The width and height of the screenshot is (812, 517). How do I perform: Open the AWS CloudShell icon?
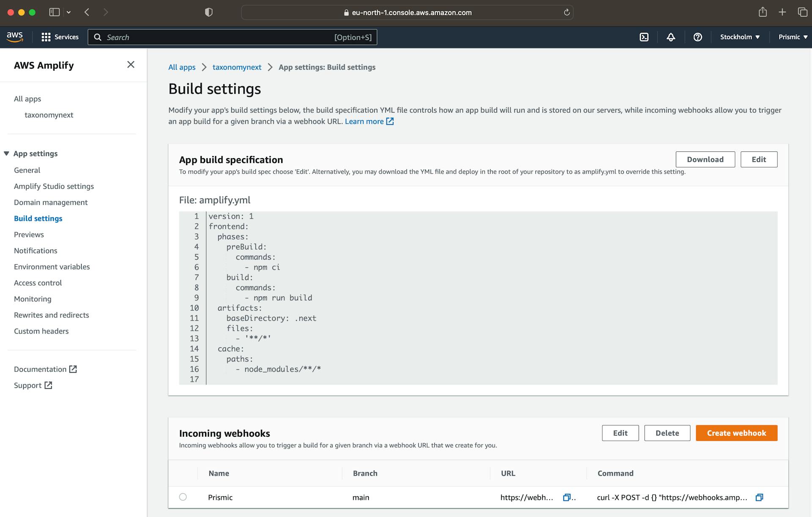[644, 37]
